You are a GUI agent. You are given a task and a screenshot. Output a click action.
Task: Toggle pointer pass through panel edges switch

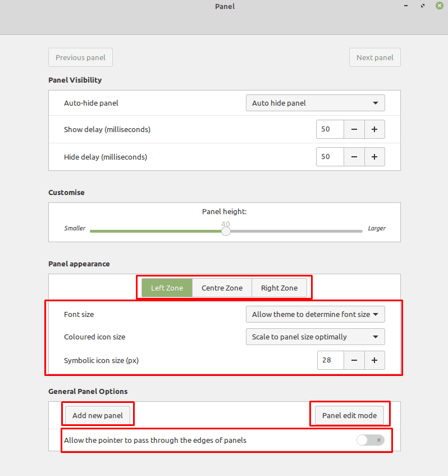[x=371, y=440]
